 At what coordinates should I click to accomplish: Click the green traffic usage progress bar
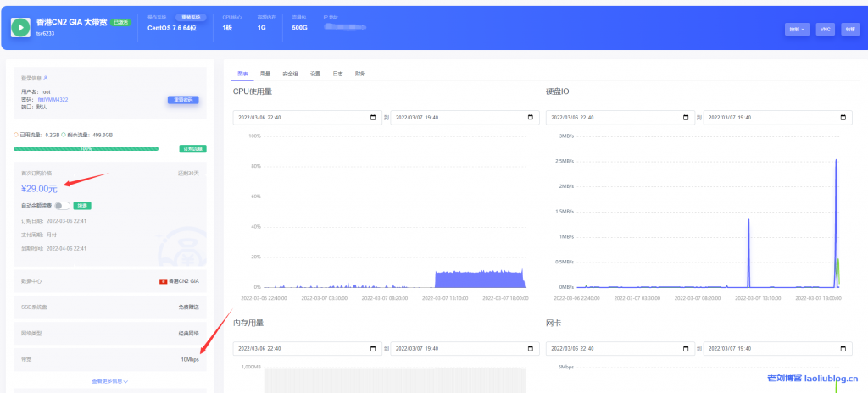tap(85, 148)
